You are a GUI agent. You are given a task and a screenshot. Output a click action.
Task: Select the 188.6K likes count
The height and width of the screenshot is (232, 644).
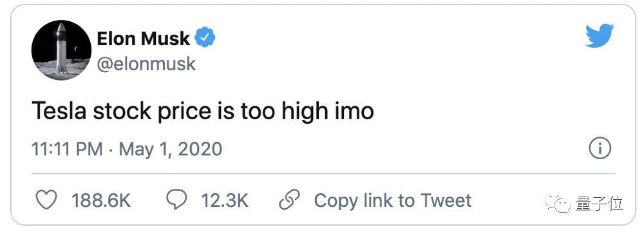(x=101, y=200)
